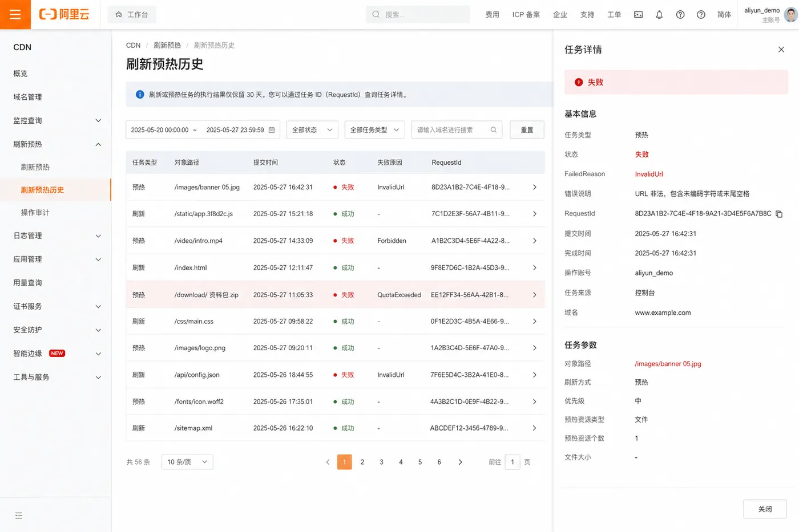The image size is (799, 532).
Task: Collapse sidebar using bottom-left icon
Action: pos(19,515)
